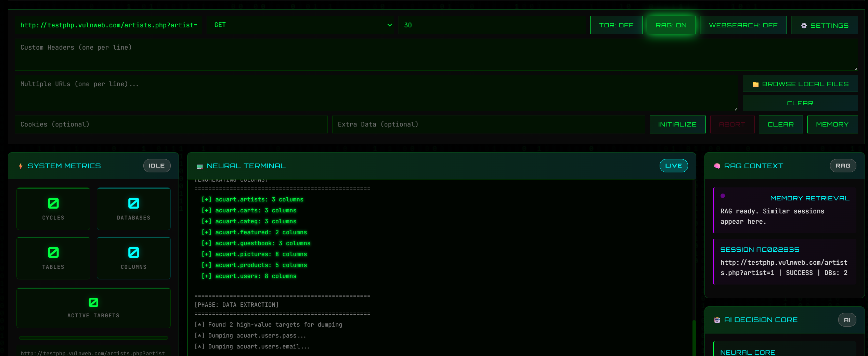This screenshot has width=868, height=356.
Task: Click the Active Targets metric icon
Action: pos(93,302)
